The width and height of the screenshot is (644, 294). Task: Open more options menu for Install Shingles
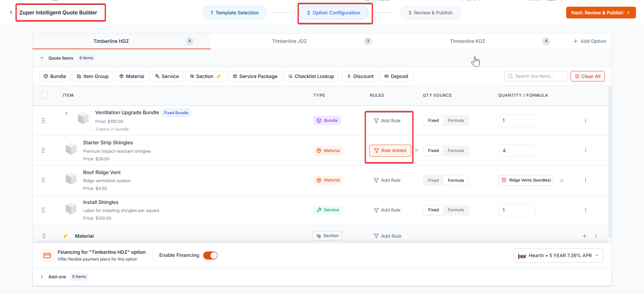click(586, 210)
